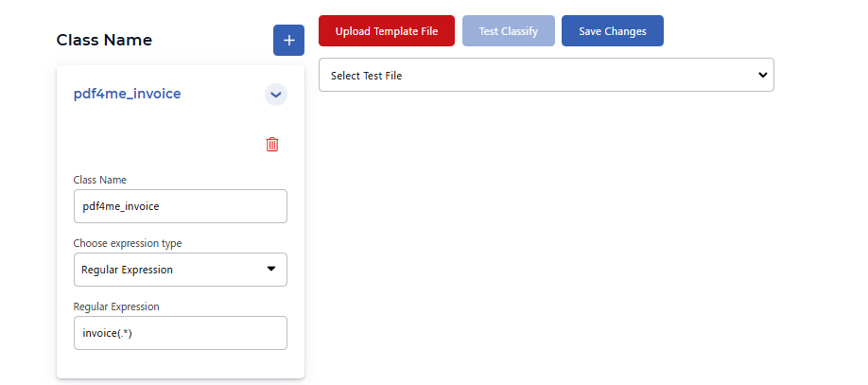Click the small "Class Name" label above the input
Viewport: 868px width, 385px height.
(x=99, y=180)
